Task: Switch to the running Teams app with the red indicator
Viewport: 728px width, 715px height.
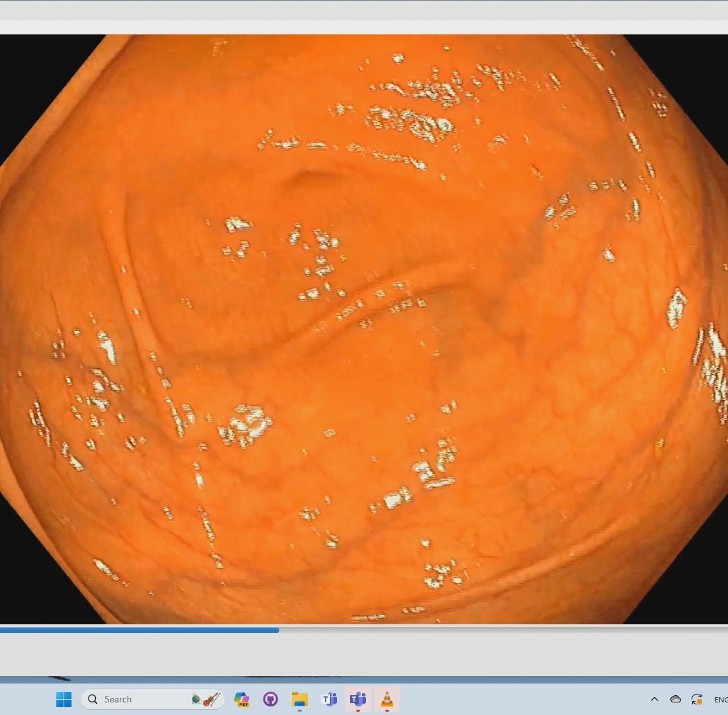Action: click(358, 699)
